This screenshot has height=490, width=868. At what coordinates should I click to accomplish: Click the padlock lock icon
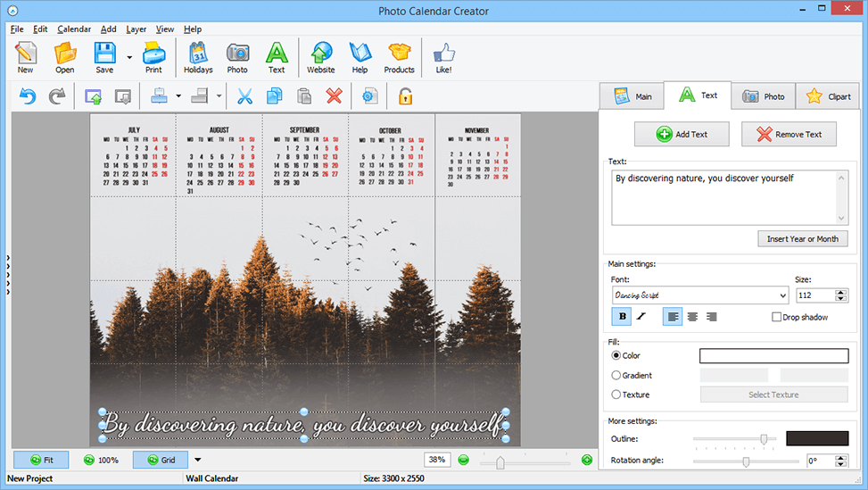405,96
